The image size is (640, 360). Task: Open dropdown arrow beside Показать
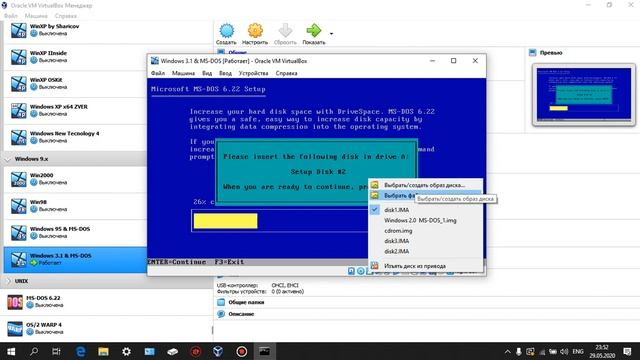point(331,34)
